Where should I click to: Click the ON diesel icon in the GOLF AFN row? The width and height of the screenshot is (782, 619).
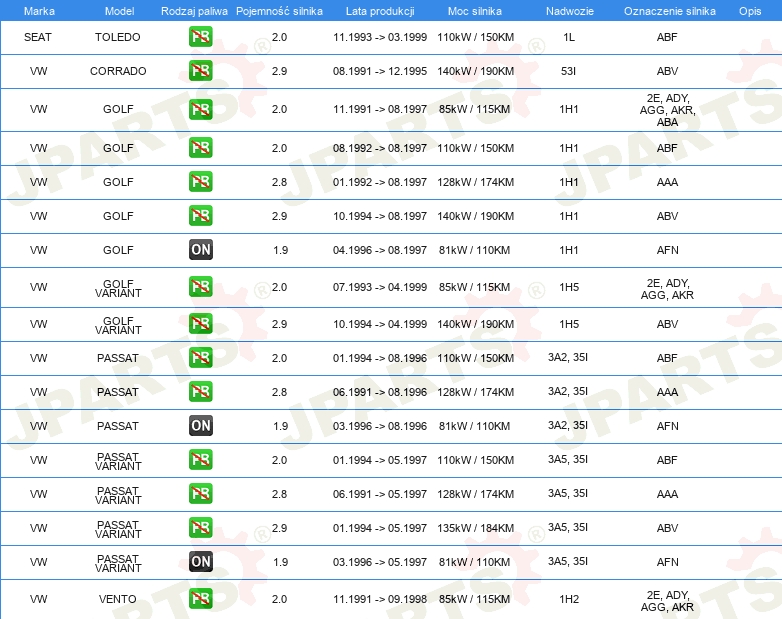coord(200,250)
